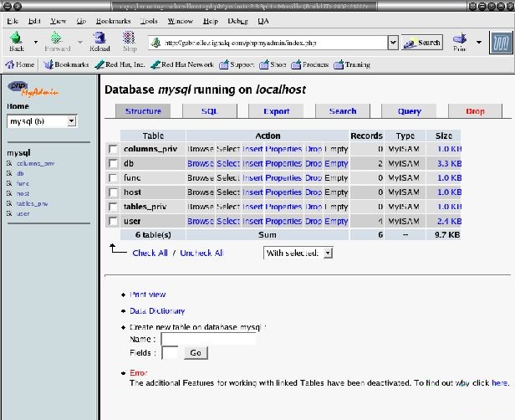Open the Red Hat, Inc. bookmark

click(x=120, y=64)
